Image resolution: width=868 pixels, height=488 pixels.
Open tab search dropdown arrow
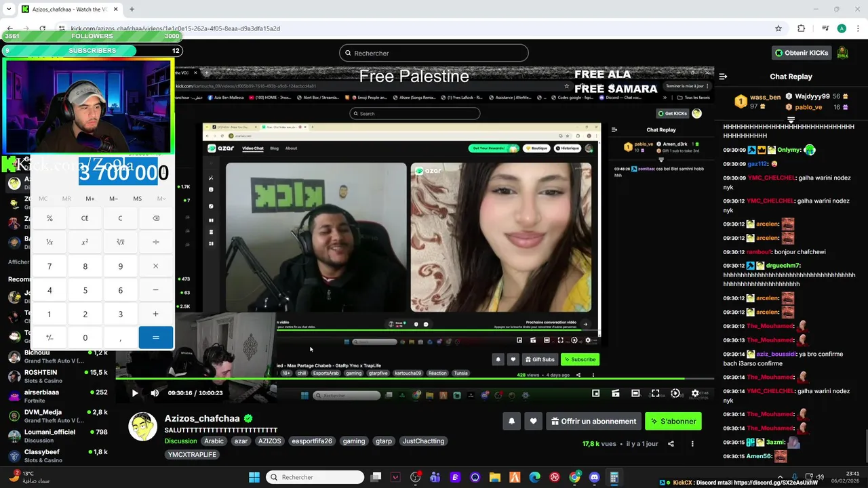pyautogui.click(x=9, y=9)
